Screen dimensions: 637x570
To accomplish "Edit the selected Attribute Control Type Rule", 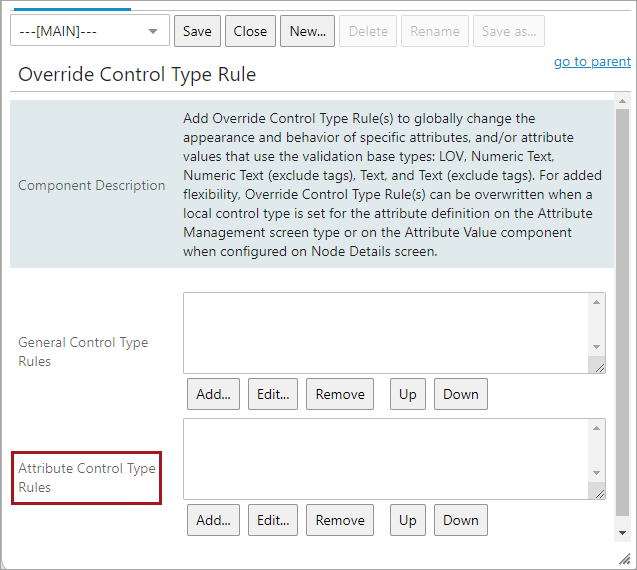I will coord(273,520).
